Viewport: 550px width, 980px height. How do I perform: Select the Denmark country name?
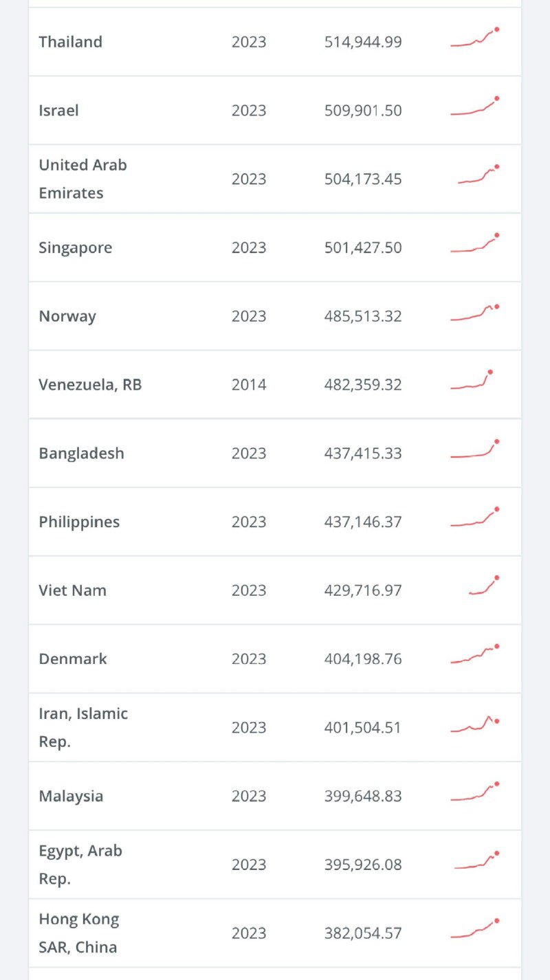73,659
